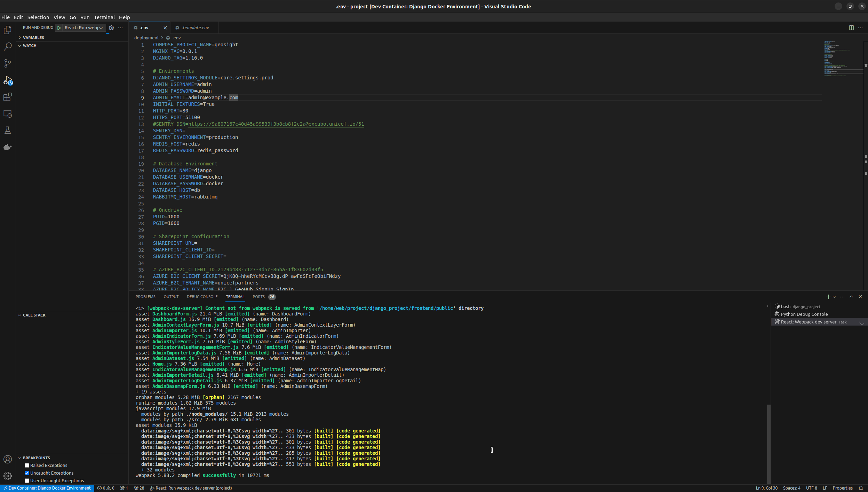Open the Selection menu
The width and height of the screenshot is (868, 492).
(x=38, y=17)
